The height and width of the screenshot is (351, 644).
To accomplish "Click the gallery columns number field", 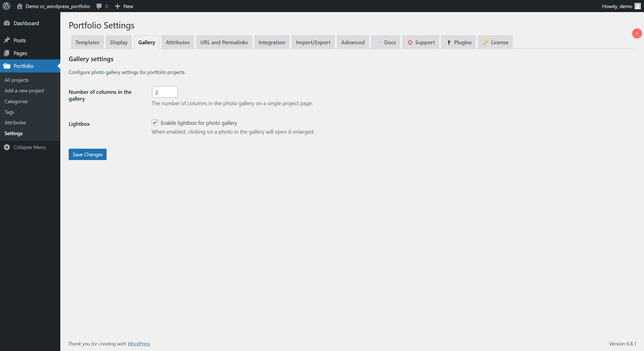I will click(x=165, y=92).
